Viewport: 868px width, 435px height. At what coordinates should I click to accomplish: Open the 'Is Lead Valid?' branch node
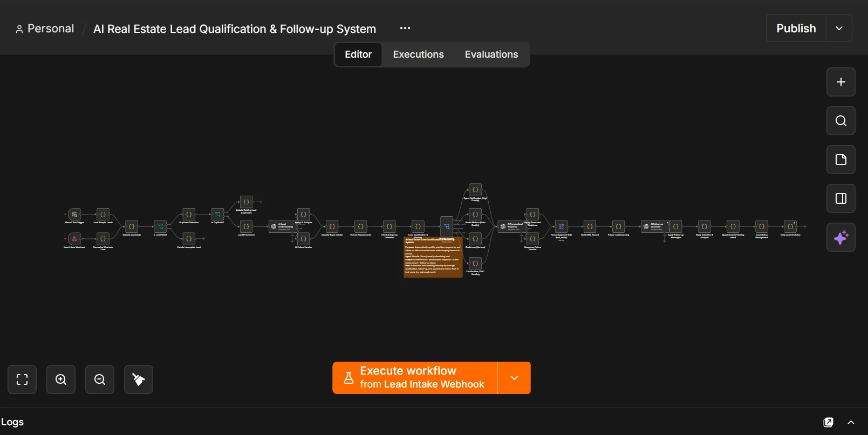(x=160, y=226)
